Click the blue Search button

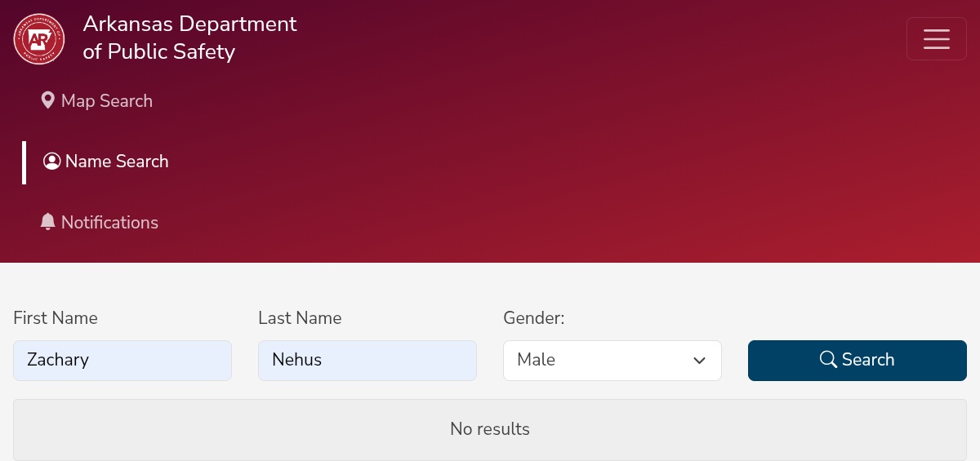point(857,360)
